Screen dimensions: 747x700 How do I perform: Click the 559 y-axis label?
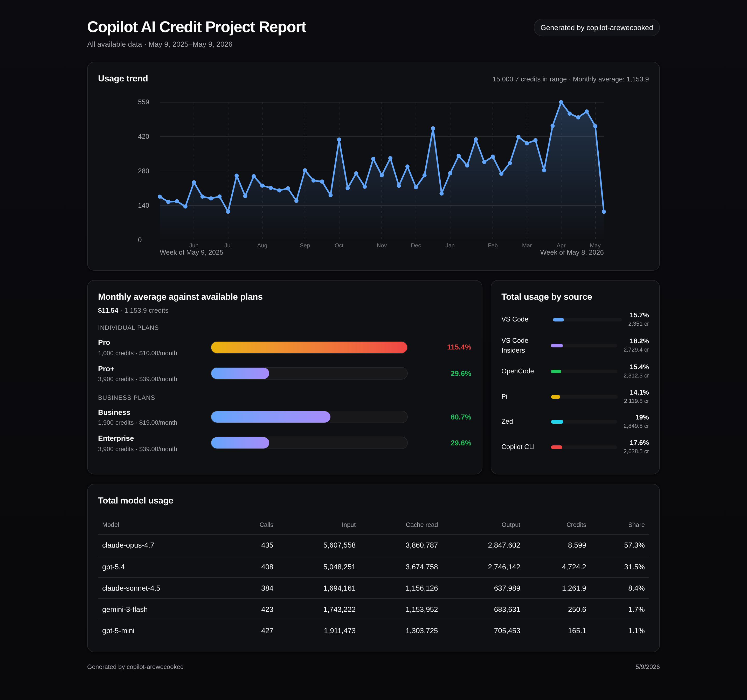(x=143, y=102)
